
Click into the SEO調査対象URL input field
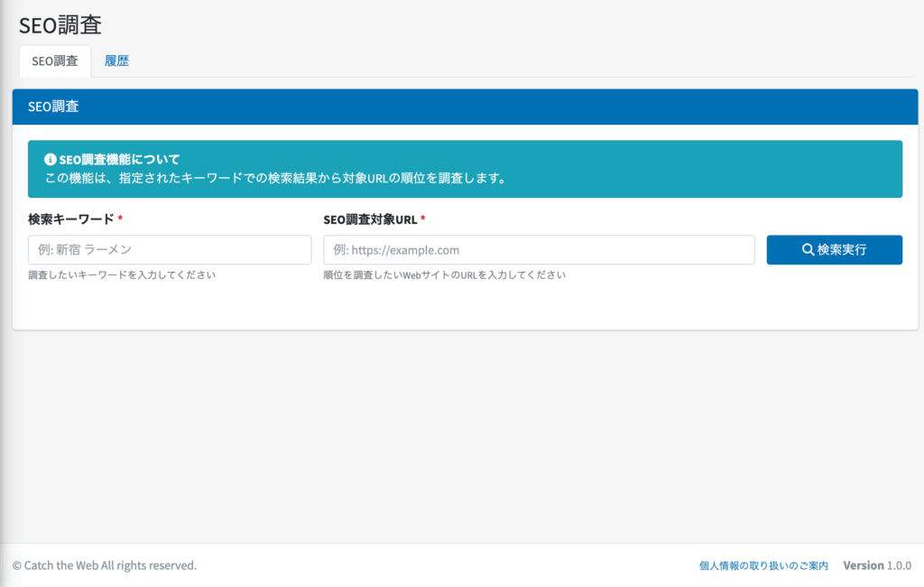(539, 250)
